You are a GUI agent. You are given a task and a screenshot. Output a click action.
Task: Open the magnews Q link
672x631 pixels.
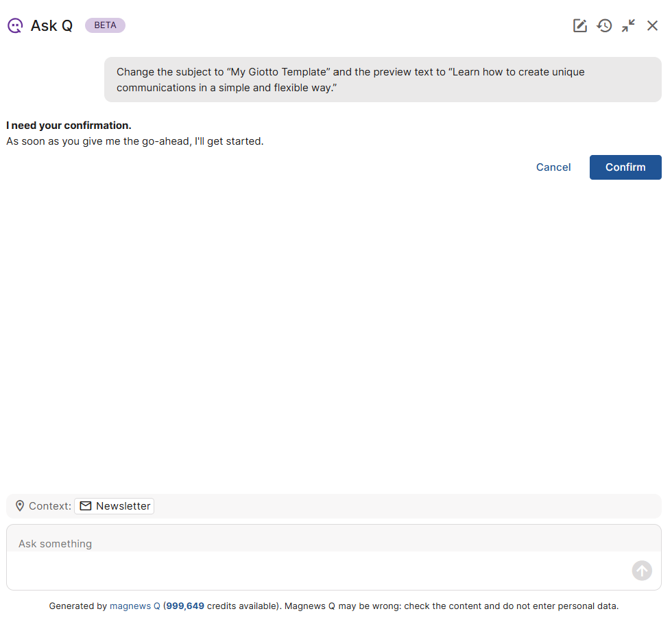[x=134, y=606]
